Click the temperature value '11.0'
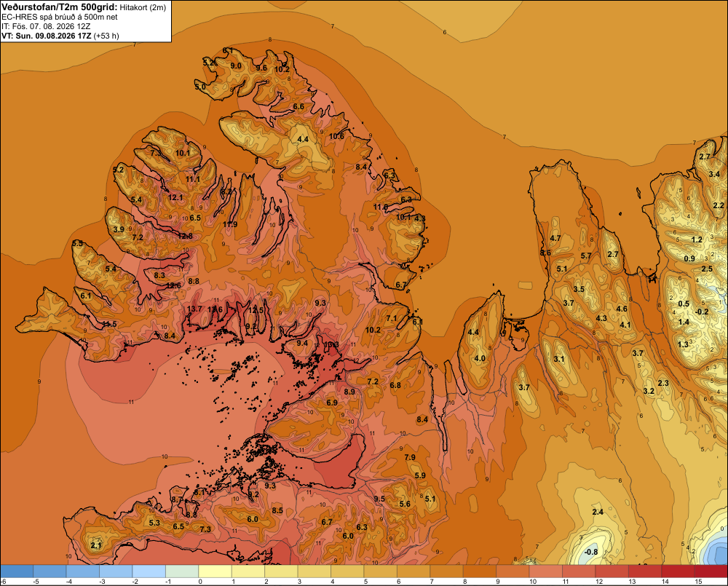Image resolution: width=728 pixels, height=586 pixels. (380, 207)
